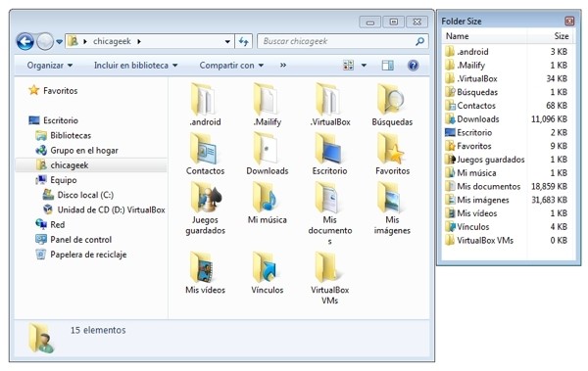This screenshot has width=588, height=371.
Task: Click the breadcrumb root arrow before chicageek
Action: (85, 41)
